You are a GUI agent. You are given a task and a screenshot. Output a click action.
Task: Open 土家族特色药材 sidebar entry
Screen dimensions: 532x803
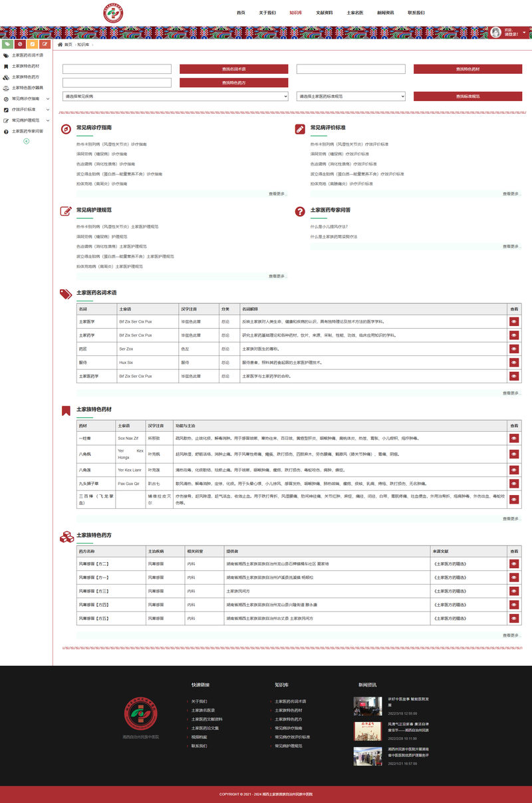coord(25,66)
